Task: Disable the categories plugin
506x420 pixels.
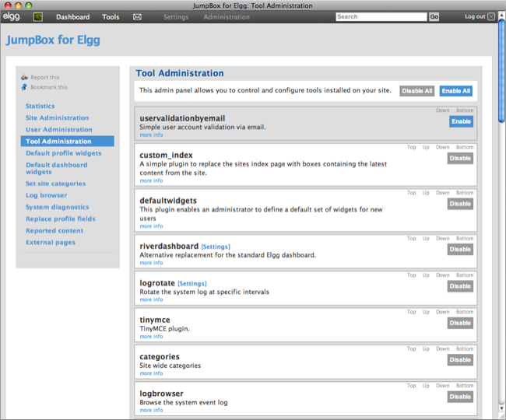Action: (460, 360)
